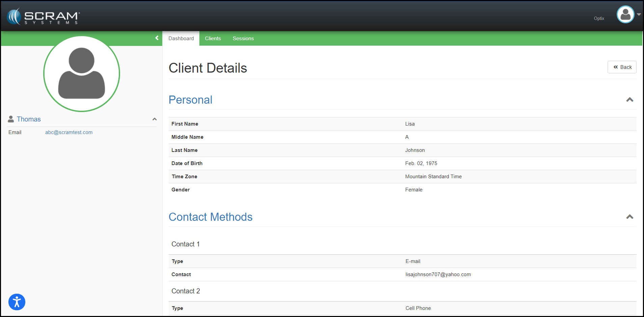Click the Optix label in header

click(599, 19)
